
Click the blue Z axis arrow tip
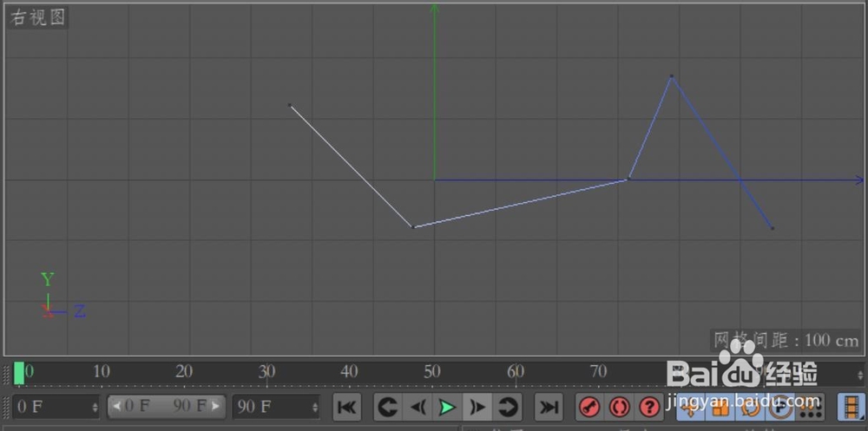[859, 180]
